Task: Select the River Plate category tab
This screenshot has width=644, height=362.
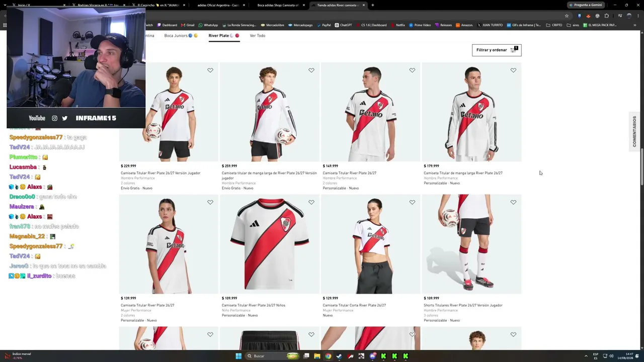Action: click(224, 36)
